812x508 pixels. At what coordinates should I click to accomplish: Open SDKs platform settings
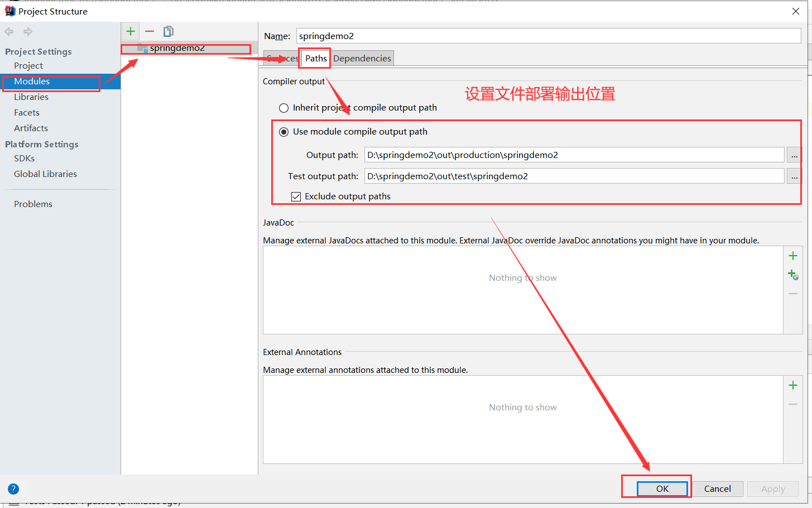pyautogui.click(x=25, y=158)
